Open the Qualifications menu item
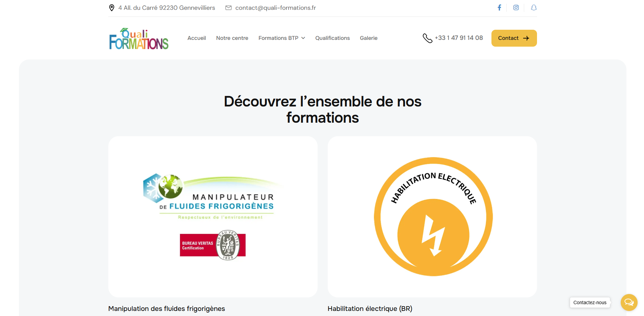 (332, 38)
